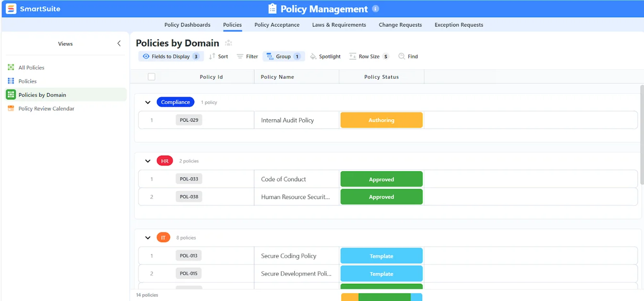Open the Laws & Requirements tab
The image size is (644, 301).
[x=339, y=25]
